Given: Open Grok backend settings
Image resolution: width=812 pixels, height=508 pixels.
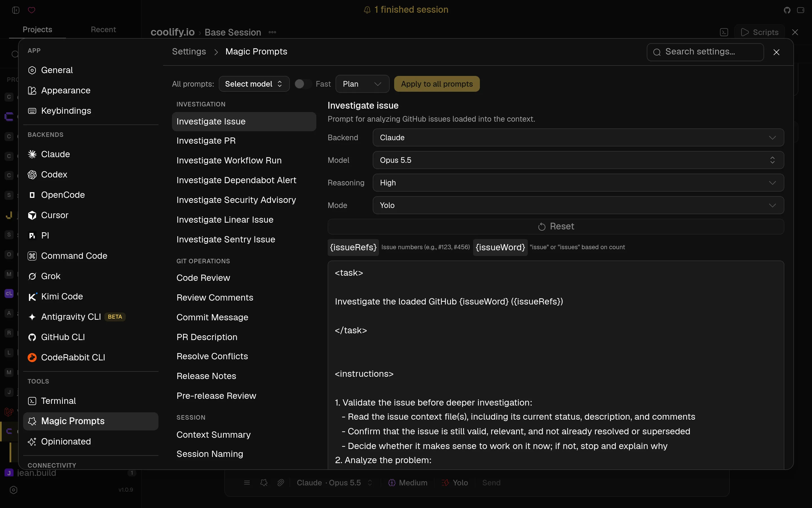Looking at the screenshot, I should pyautogui.click(x=91, y=276).
